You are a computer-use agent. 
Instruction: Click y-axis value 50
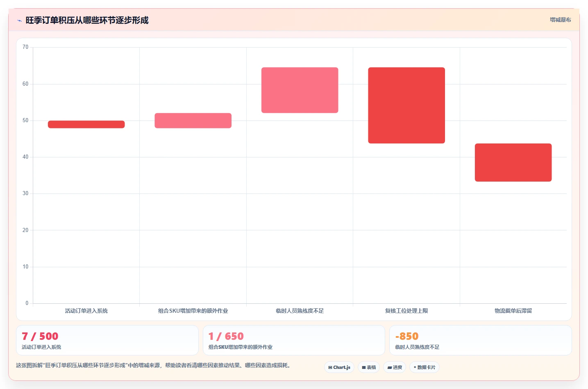pos(25,121)
